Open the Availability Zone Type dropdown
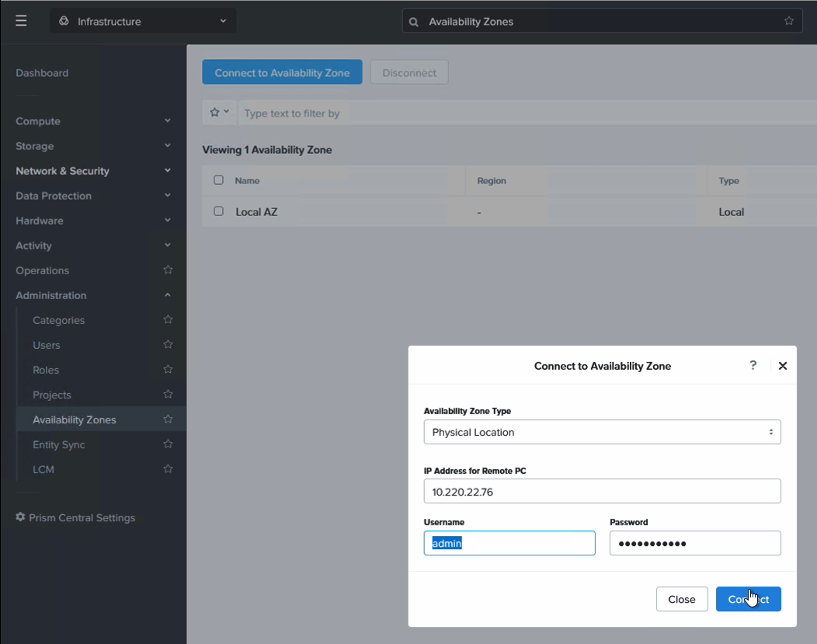Viewport: 817px width, 644px height. pos(603,432)
